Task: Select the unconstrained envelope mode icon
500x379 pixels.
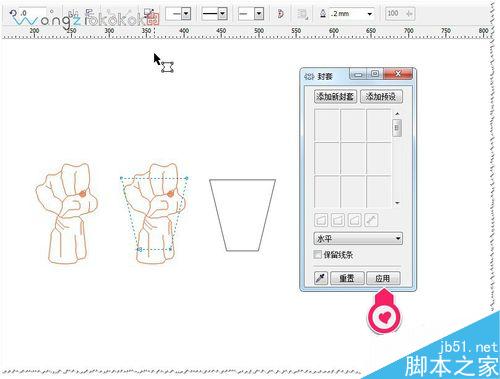Action: (x=371, y=220)
